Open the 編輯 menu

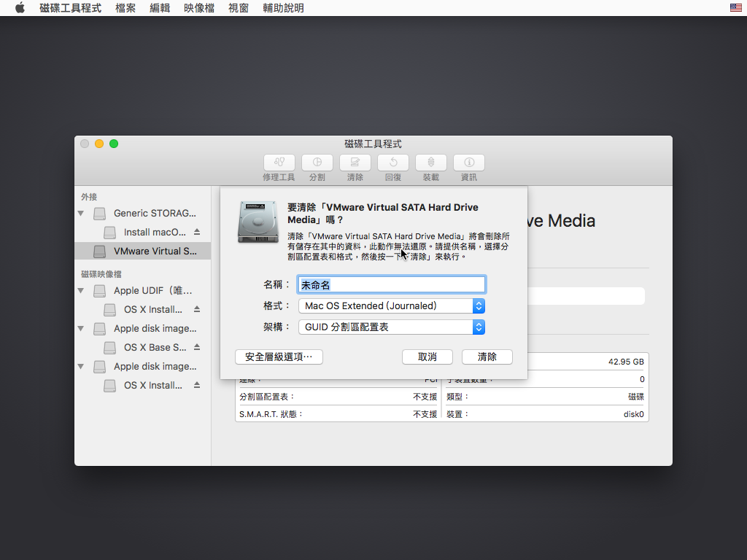pyautogui.click(x=160, y=8)
